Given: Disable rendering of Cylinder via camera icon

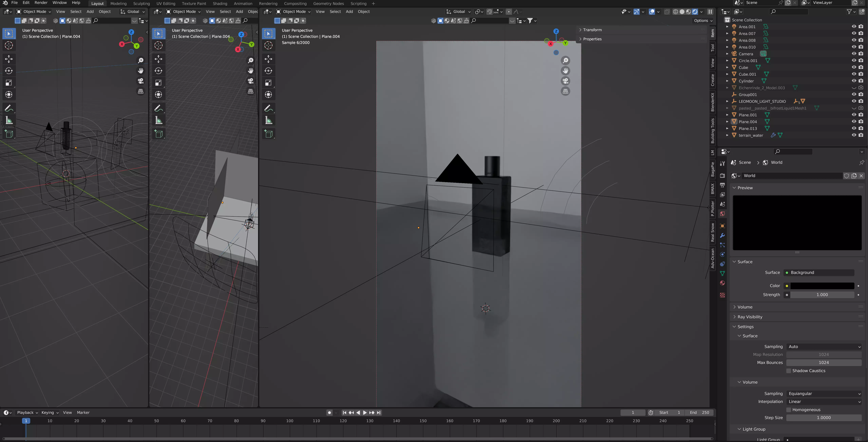Looking at the screenshot, I should [x=861, y=81].
